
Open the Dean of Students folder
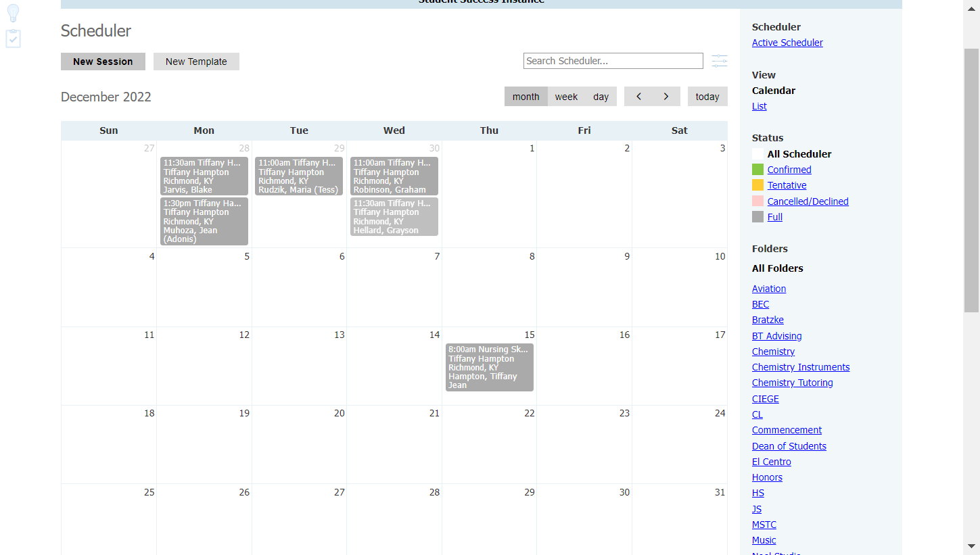click(x=789, y=446)
